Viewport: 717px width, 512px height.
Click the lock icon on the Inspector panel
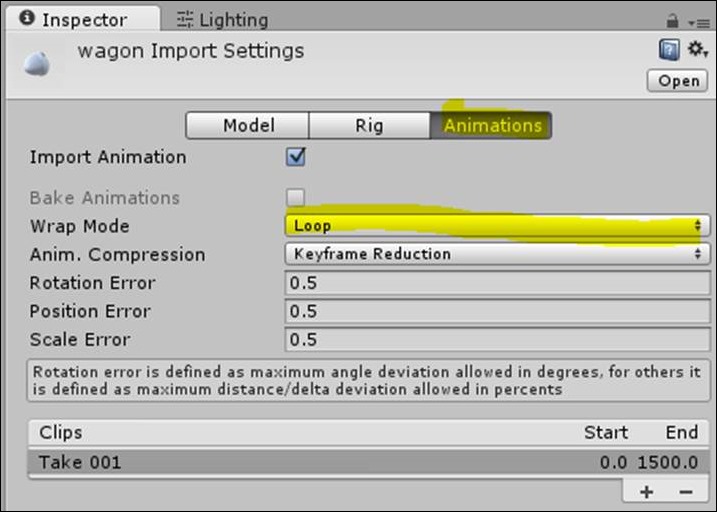(672, 21)
